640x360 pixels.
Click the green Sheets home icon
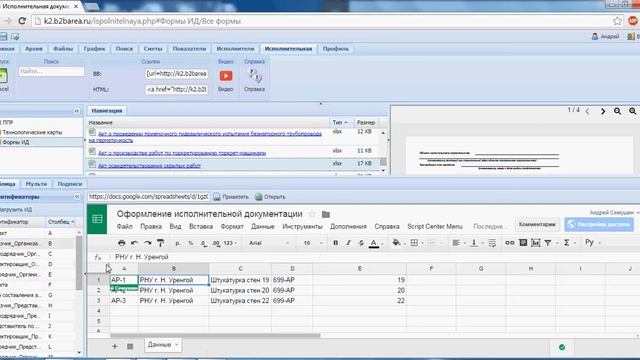click(x=97, y=219)
